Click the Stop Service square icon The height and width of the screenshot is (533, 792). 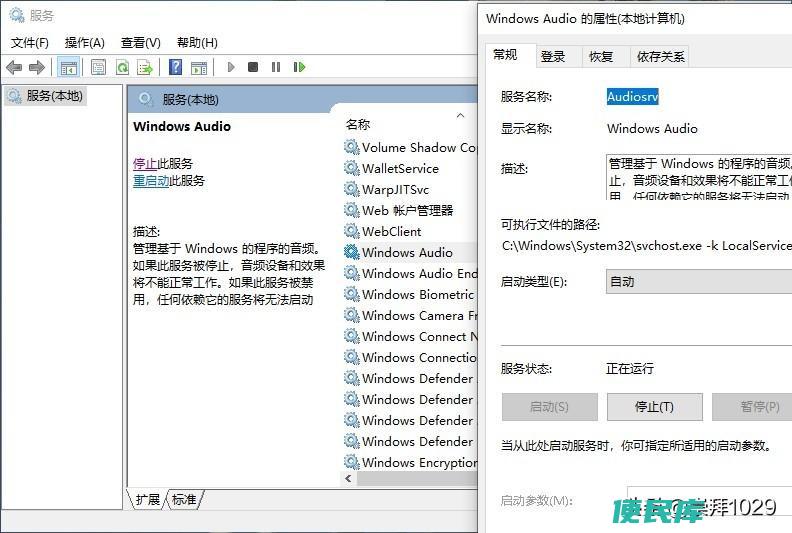[253, 67]
